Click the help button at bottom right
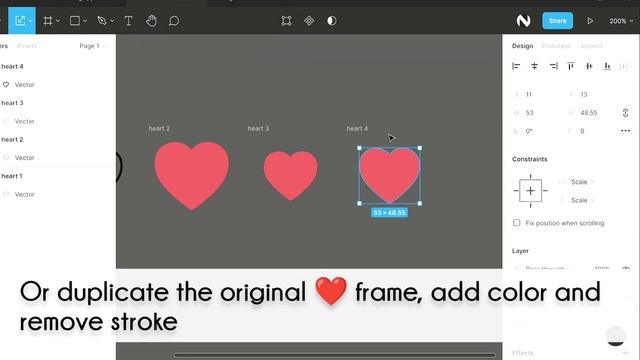640x360 pixels. [x=616, y=336]
